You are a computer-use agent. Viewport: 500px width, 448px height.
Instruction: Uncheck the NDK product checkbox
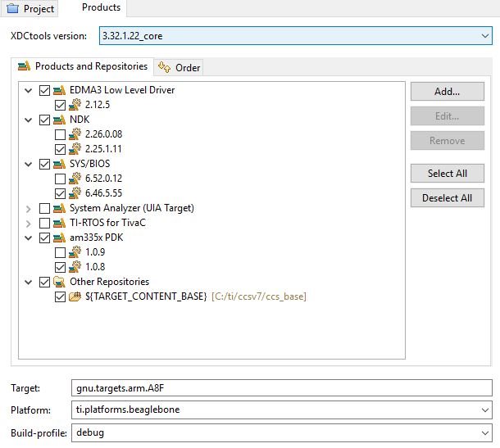click(44, 120)
